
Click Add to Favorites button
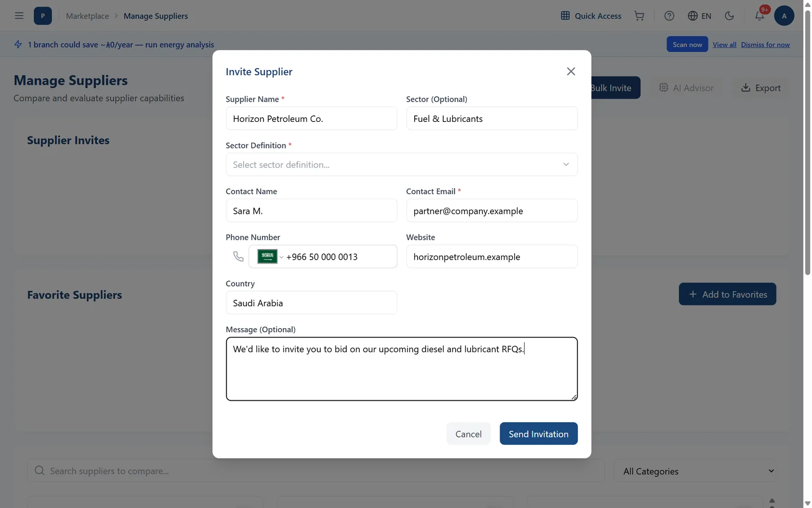click(727, 294)
